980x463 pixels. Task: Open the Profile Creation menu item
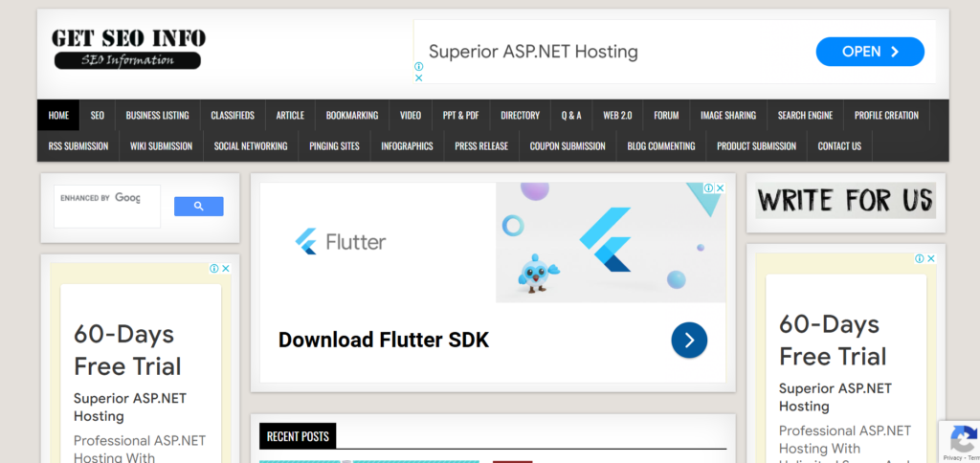886,115
